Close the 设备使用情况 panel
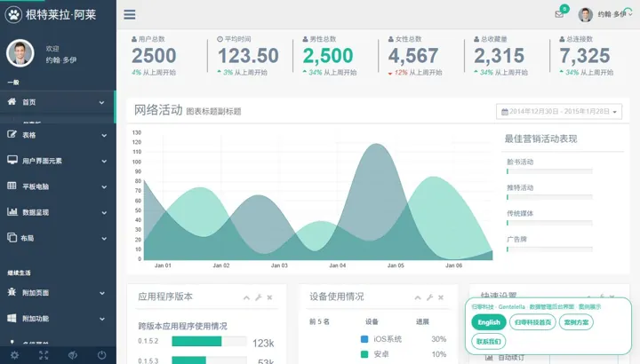 tap(441, 297)
